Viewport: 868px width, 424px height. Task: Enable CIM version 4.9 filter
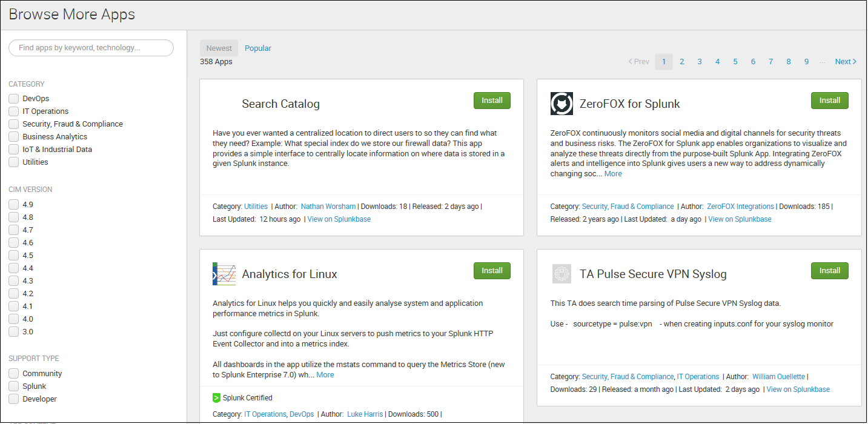click(13, 205)
